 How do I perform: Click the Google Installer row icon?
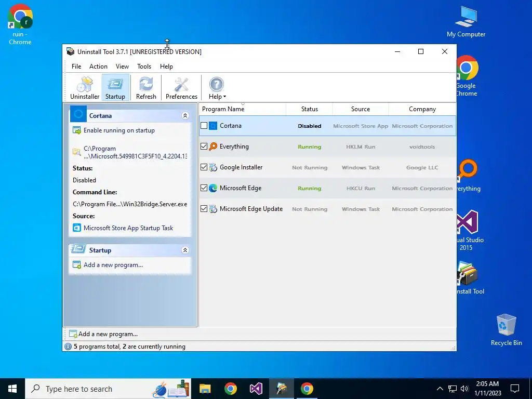pyautogui.click(x=213, y=167)
